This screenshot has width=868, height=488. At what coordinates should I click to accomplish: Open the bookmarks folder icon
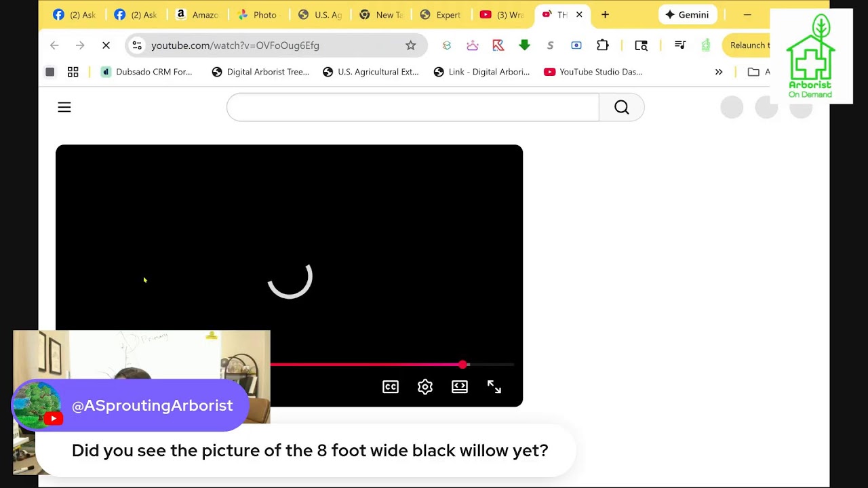[x=753, y=72]
